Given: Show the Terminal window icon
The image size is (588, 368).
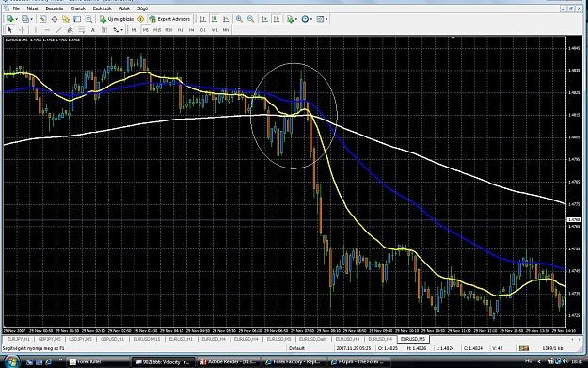Looking at the screenshot, I should coord(77,19).
